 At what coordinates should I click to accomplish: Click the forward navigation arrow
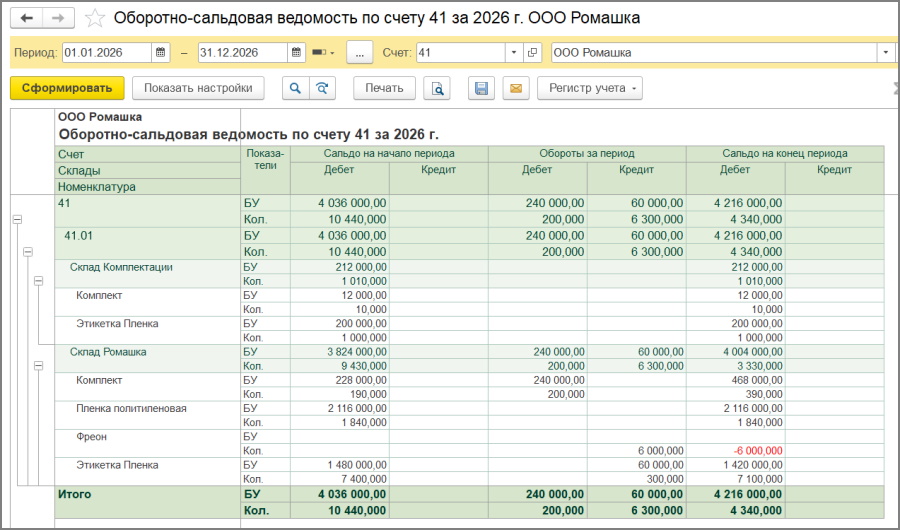(58, 18)
